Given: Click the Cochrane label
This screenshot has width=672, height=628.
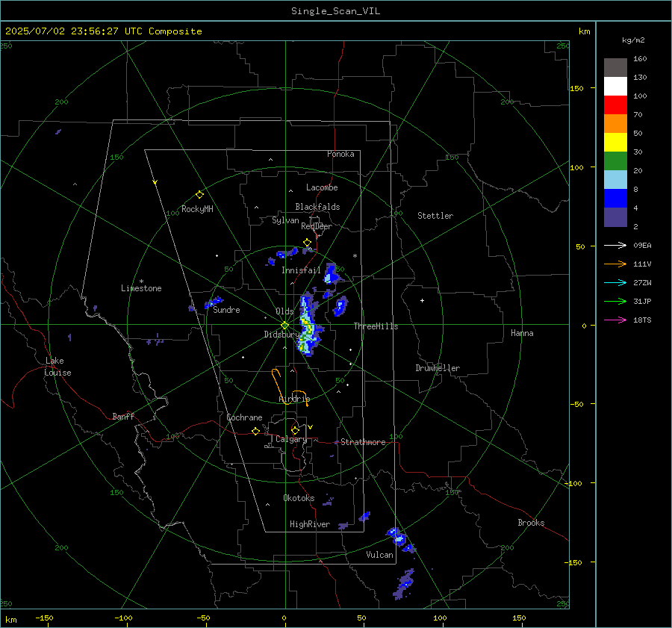Looking at the screenshot, I should click(244, 417).
